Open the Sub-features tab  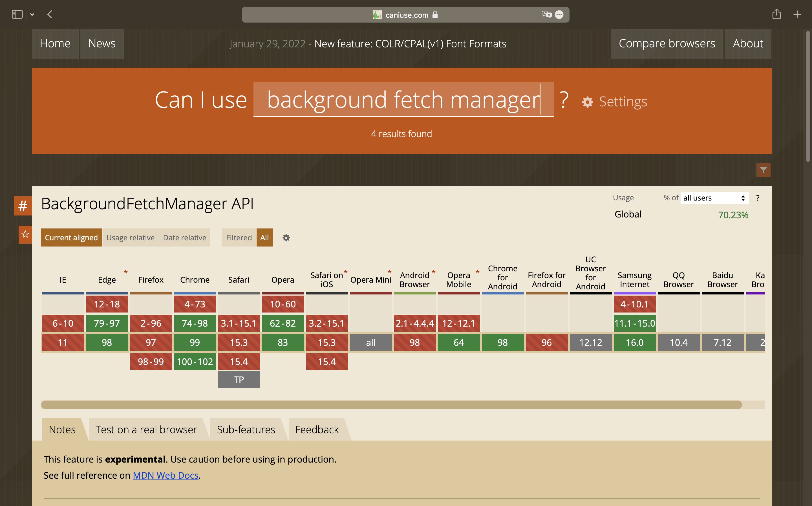pos(246,429)
